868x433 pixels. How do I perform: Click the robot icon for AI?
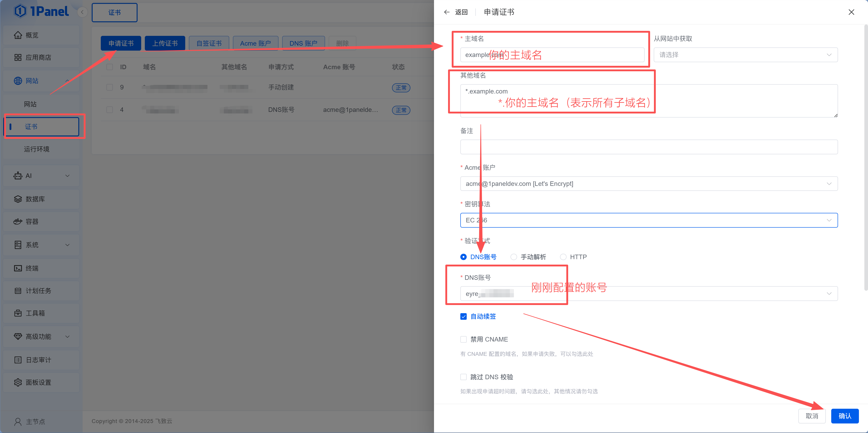[x=18, y=176]
